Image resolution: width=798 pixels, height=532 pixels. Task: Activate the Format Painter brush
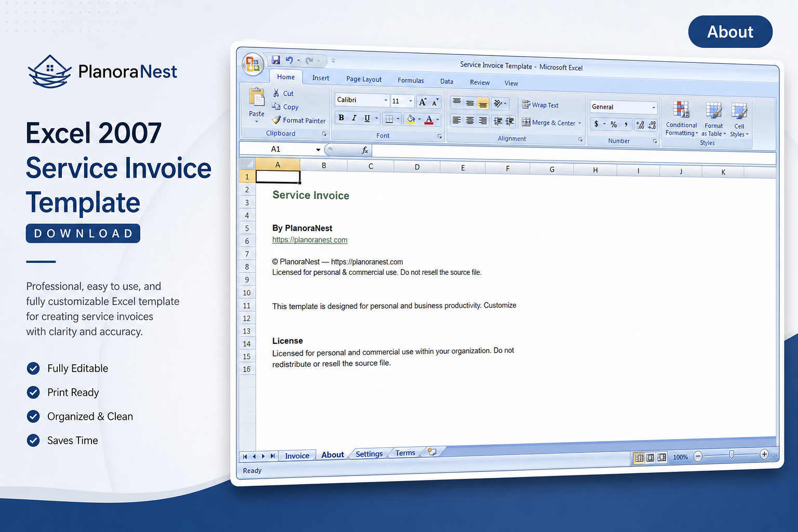pyautogui.click(x=276, y=119)
